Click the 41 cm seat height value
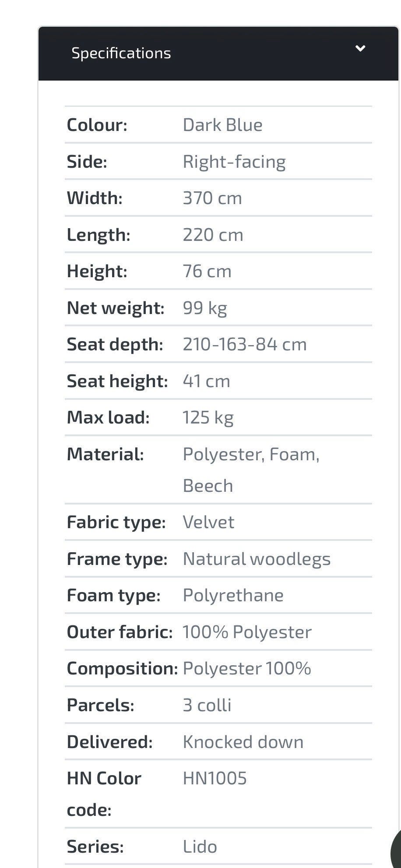Screen dimensions: 401x868 click(x=206, y=381)
